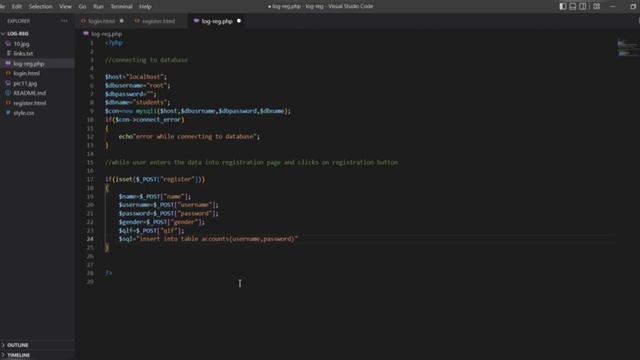The image size is (640, 360).
Task: Open Customize Layout icon in title bar
Action: tap(596, 6)
